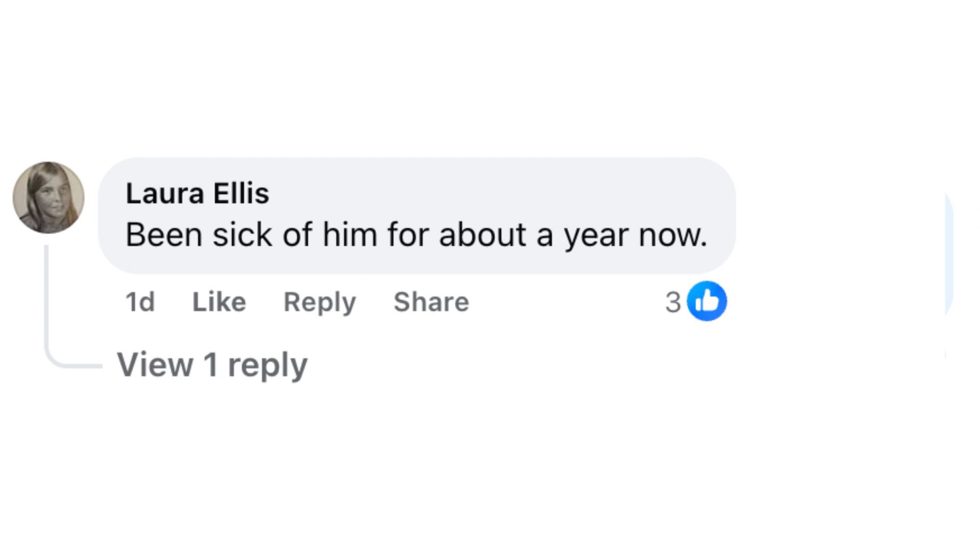
Task: Open the reaction count showing 3
Action: coord(673,302)
